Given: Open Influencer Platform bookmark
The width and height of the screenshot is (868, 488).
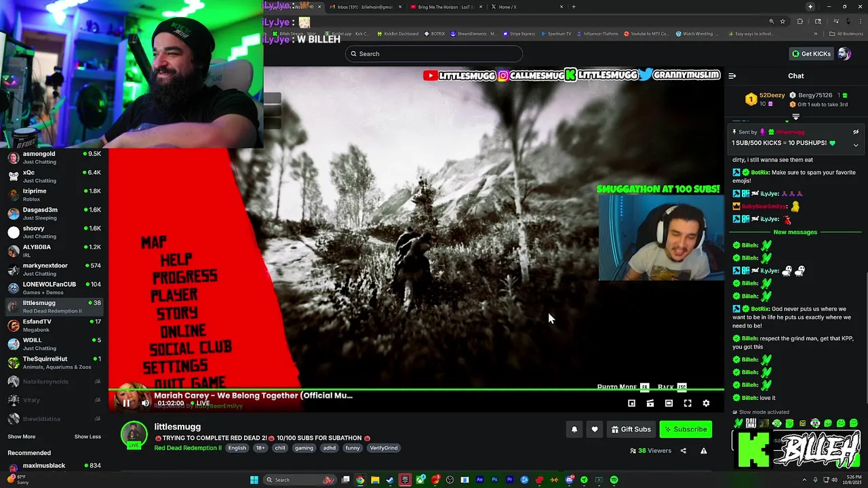Looking at the screenshot, I should pyautogui.click(x=597, y=34).
